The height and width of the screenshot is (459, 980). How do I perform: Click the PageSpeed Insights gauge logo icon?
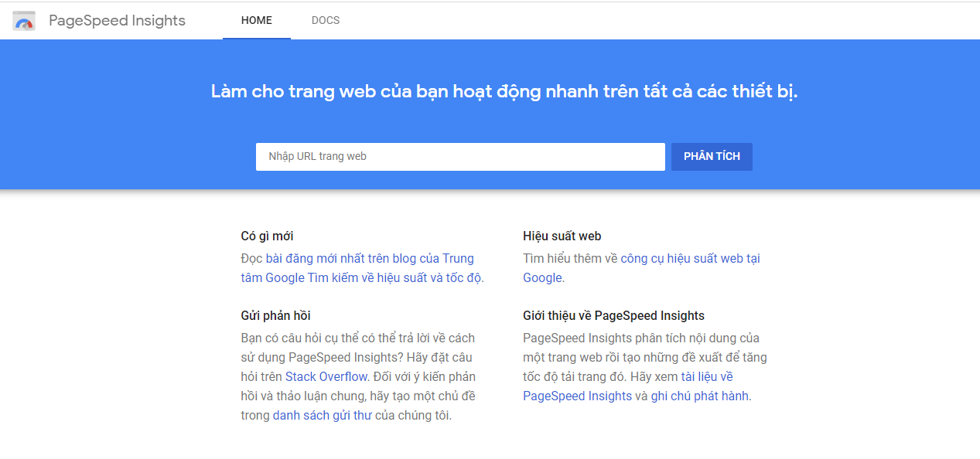24,21
